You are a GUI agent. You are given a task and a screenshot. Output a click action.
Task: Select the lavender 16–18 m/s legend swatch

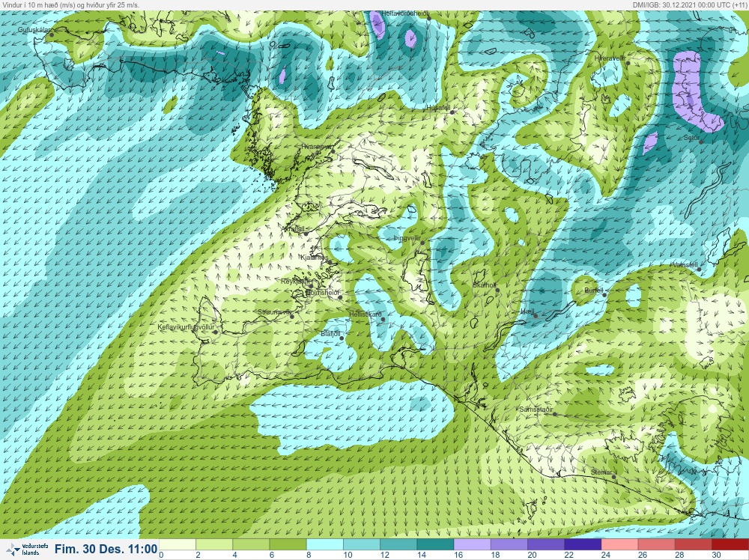[472, 545]
